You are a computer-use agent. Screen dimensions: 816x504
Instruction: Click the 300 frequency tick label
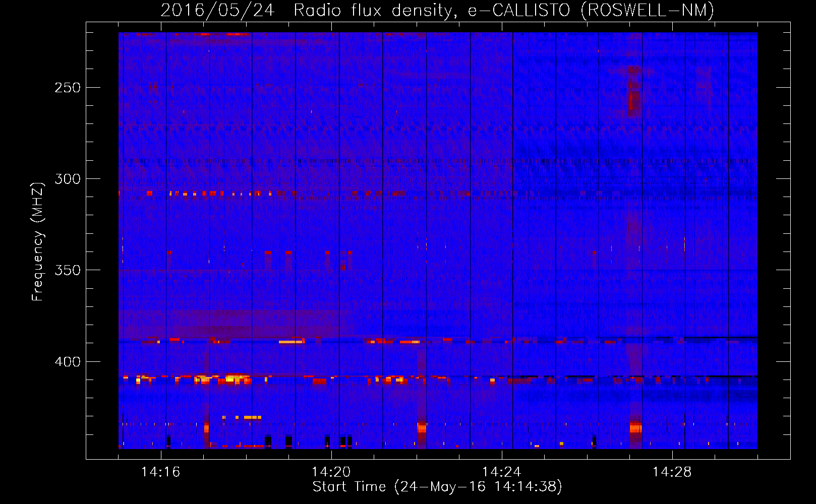point(68,179)
